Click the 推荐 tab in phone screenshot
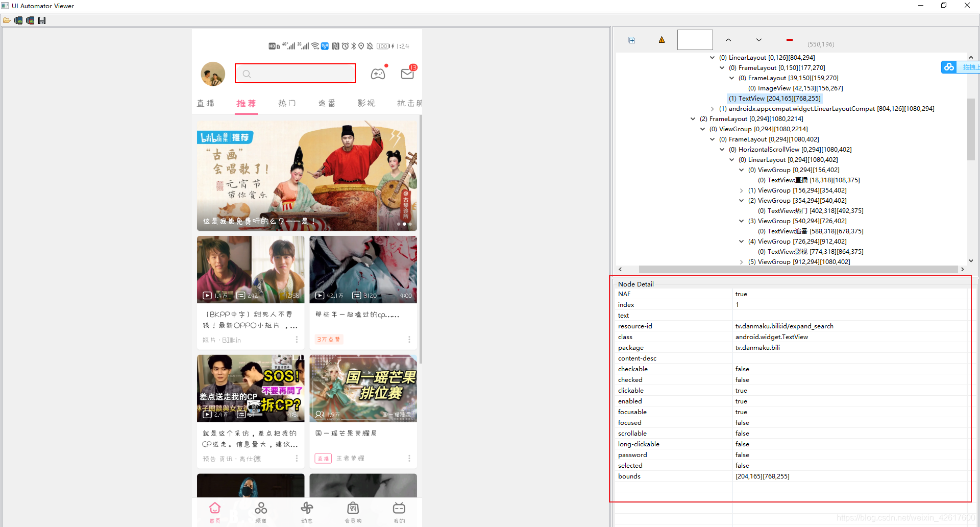This screenshot has height=527, width=980. pyautogui.click(x=246, y=103)
